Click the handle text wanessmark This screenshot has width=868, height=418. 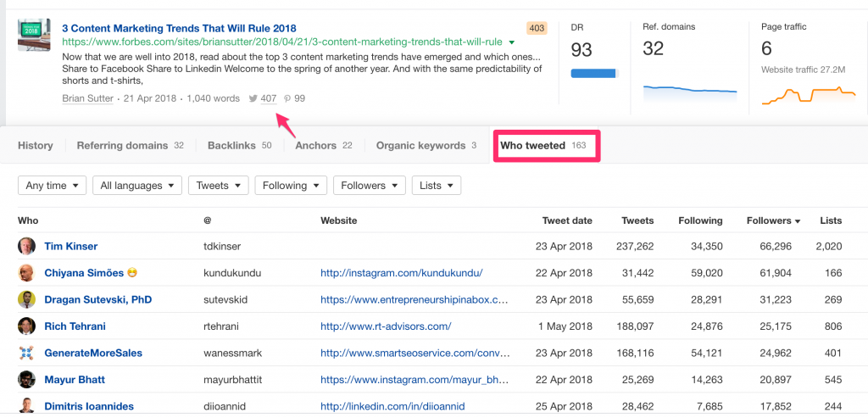click(233, 353)
